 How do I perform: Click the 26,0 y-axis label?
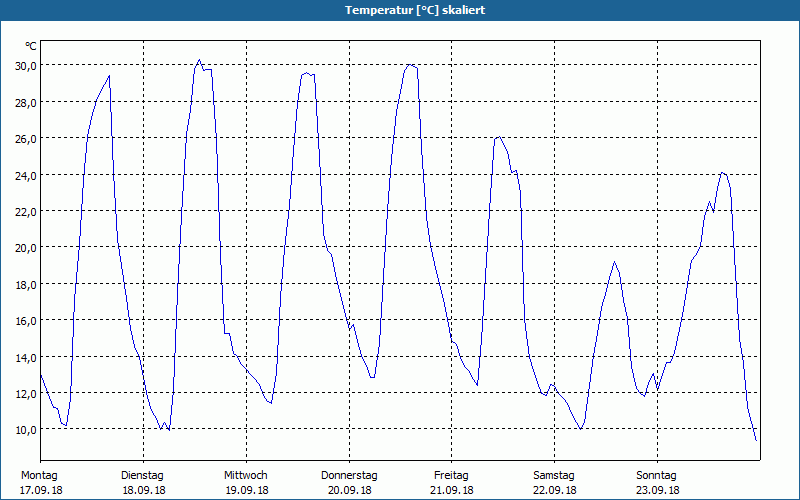(26, 138)
